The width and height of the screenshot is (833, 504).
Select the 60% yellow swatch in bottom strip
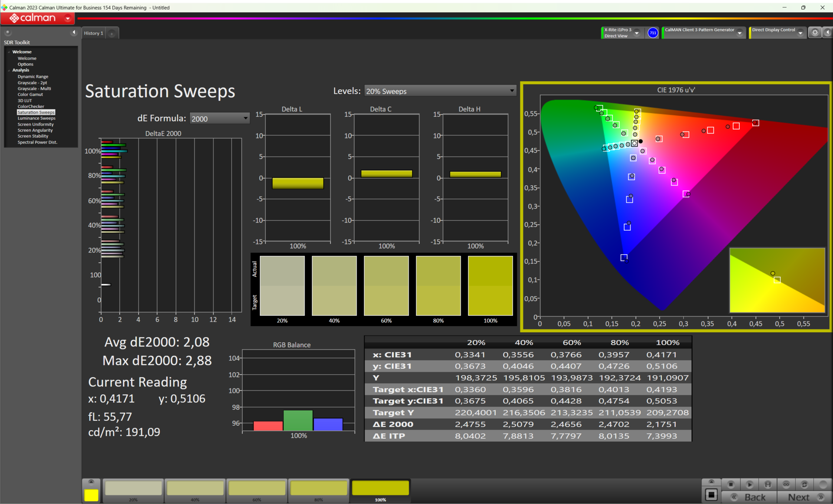click(x=257, y=489)
